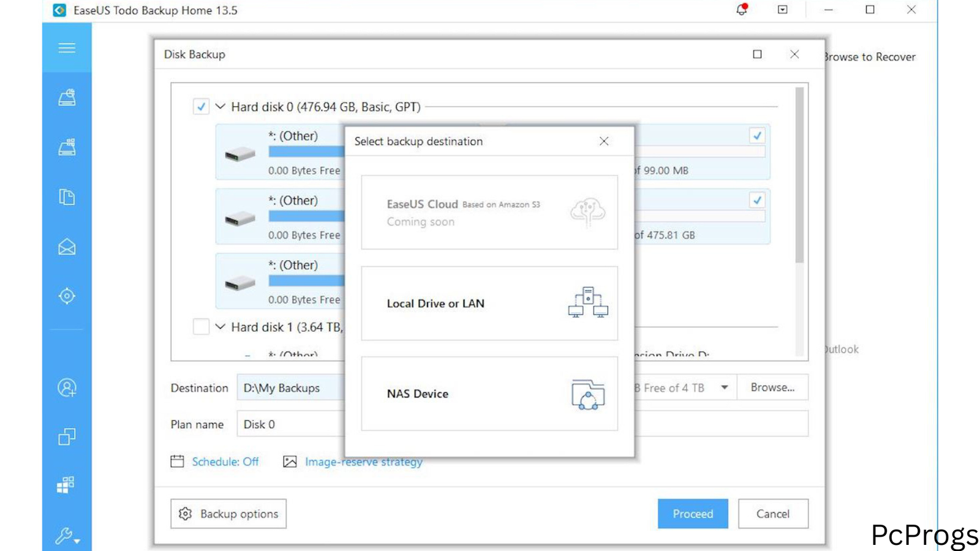
Task: Uncheck the Hard disk 0 checkbox
Action: pyautogui.click(x=201, y=107)
